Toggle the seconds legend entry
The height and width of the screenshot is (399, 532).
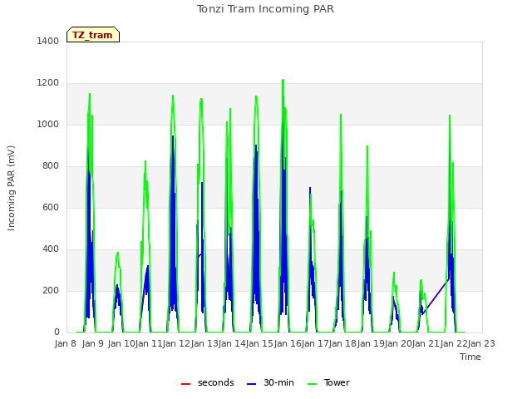point(208,382)
